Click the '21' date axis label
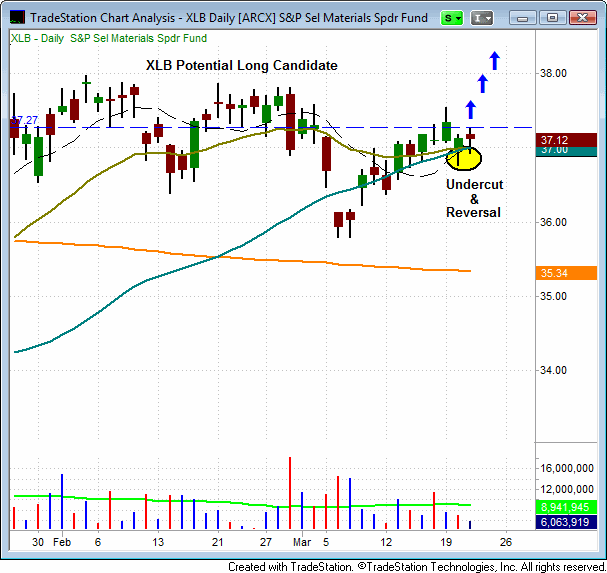Viewport: 607px width, 573px height. pyautogui.click(x=218, y=542)
